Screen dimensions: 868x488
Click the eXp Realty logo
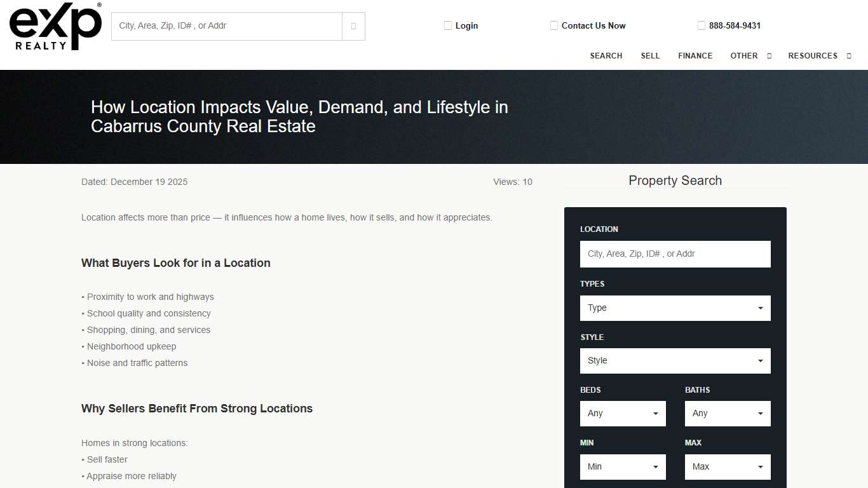point(55,27)
